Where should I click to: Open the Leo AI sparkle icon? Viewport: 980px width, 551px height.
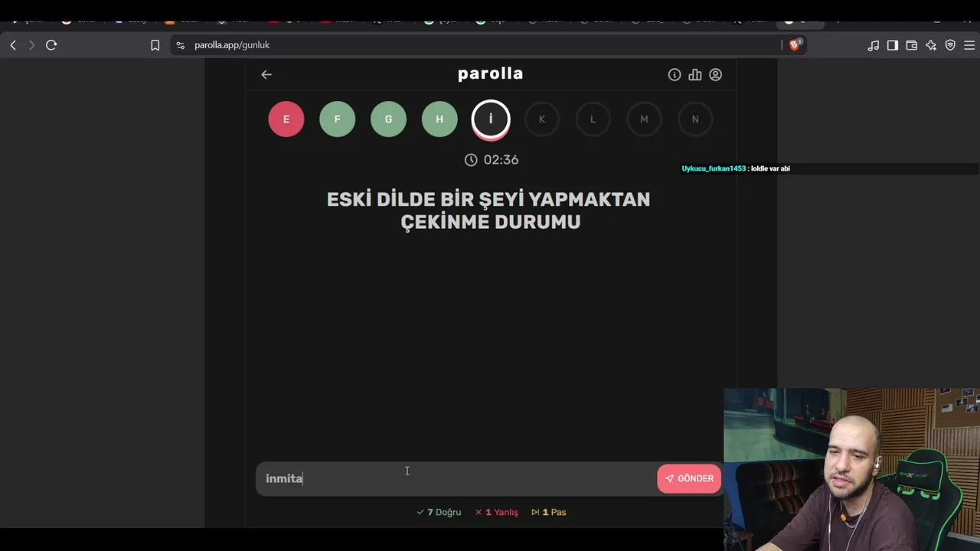[931, 45]
